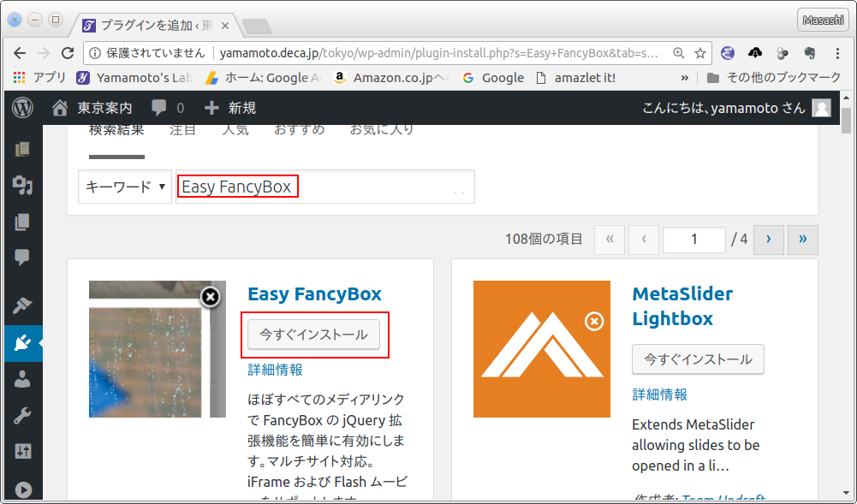Open the amazlet it! bookmark
This screenshot has height=504, width=857.
click(x=575, y=78)
